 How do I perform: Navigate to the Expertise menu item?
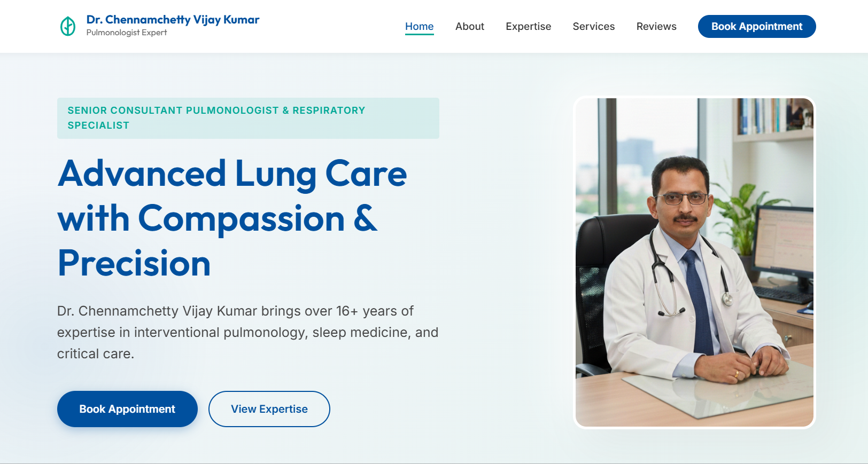pos(528,26)
